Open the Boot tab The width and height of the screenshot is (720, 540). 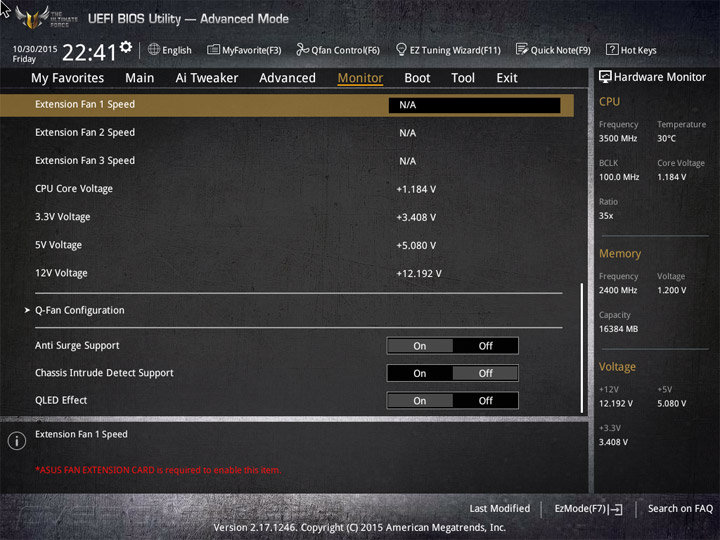pyautogui.click(x=417, y=78)
